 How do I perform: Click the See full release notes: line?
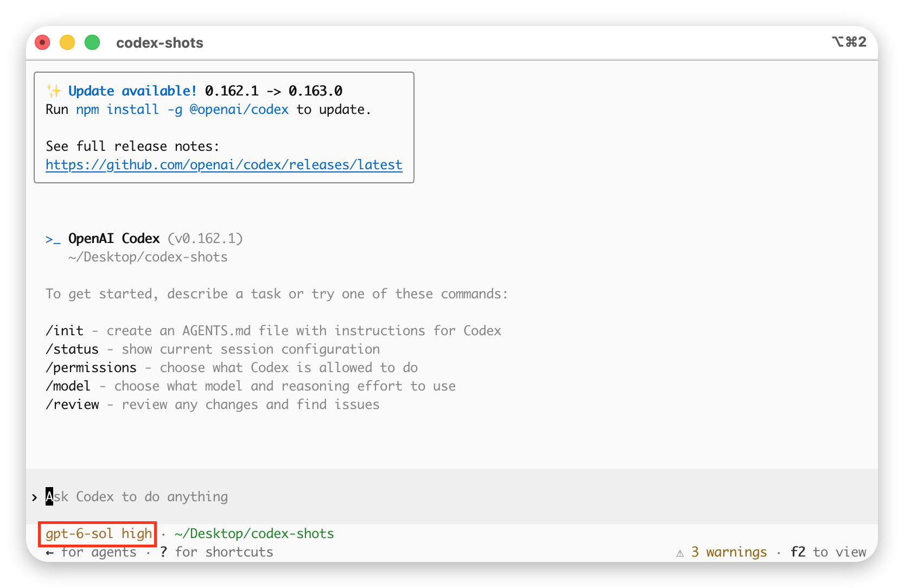pos(132,146)
